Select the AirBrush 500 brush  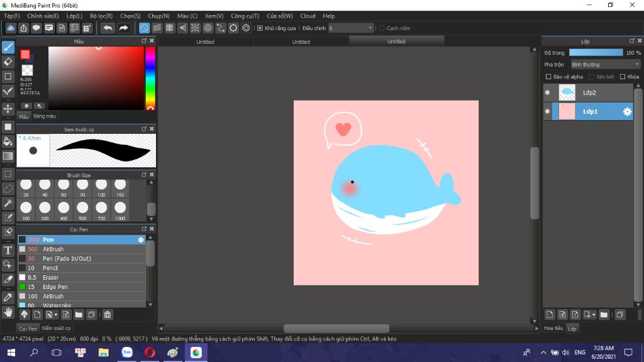(53, 249)
